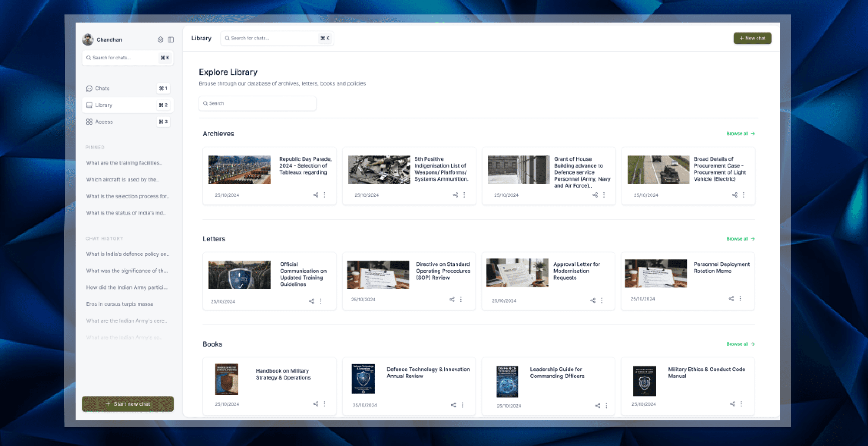This screenshot has height=446, width=868.
Task: Share the Military Ethics & Conduct Code Manual
Action: (732, 404)
